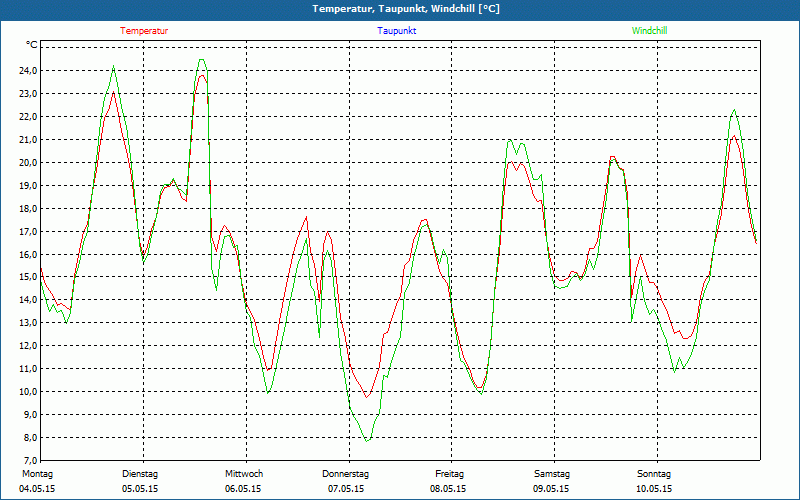Click the green Windchill legend label

[649, 31]
